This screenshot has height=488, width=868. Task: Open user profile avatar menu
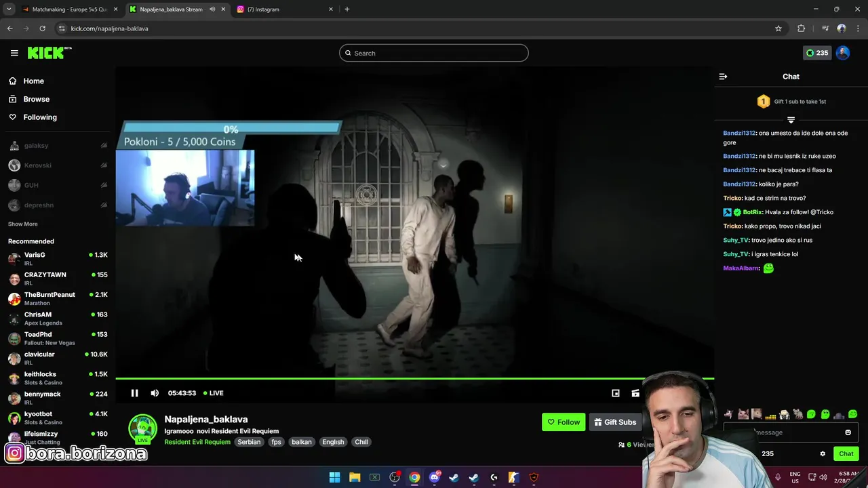[843, 53]
